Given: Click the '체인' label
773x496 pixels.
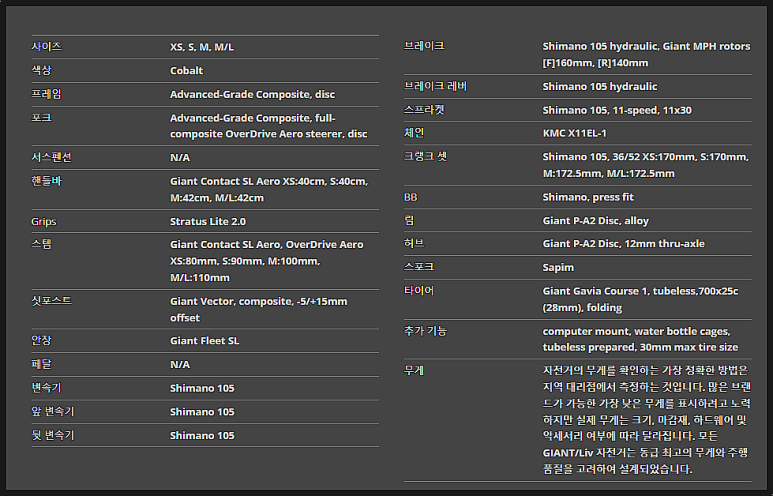Looking at the screenshot, I should click(x=414, y=133).
